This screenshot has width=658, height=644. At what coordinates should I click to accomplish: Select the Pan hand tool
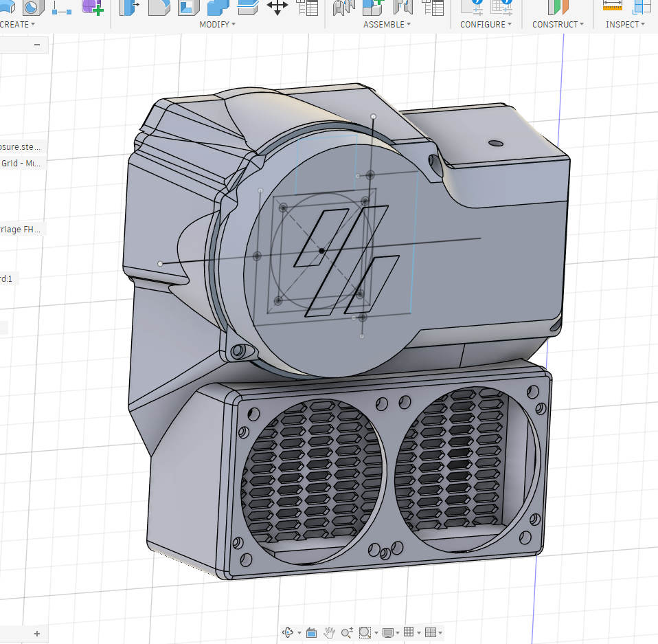330,632
